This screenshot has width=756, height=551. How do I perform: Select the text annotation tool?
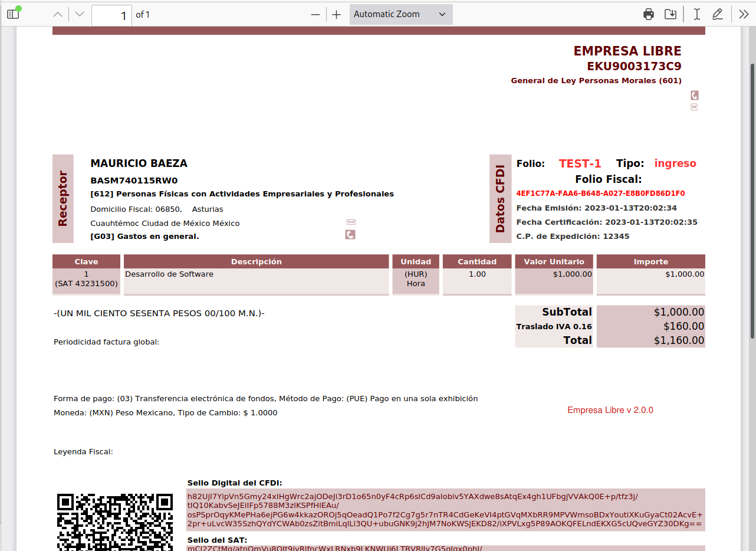pos(696,14)
